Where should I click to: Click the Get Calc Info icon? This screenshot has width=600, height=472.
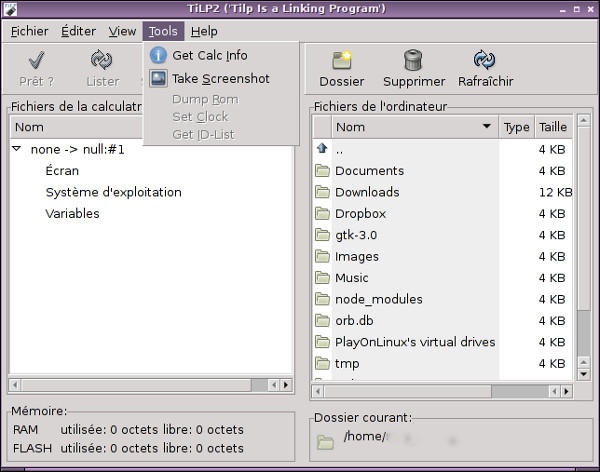pyautogui.click(x=158, y=55)
